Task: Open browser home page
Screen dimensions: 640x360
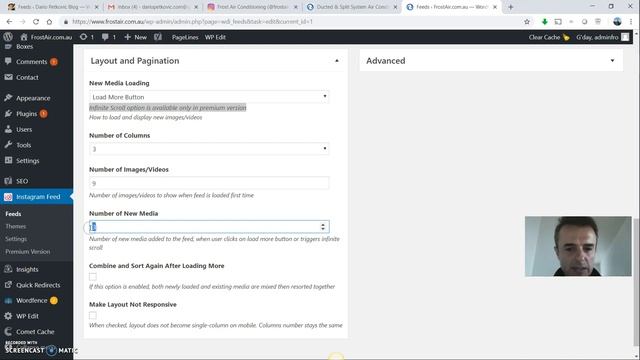Action: coord(49,22)
